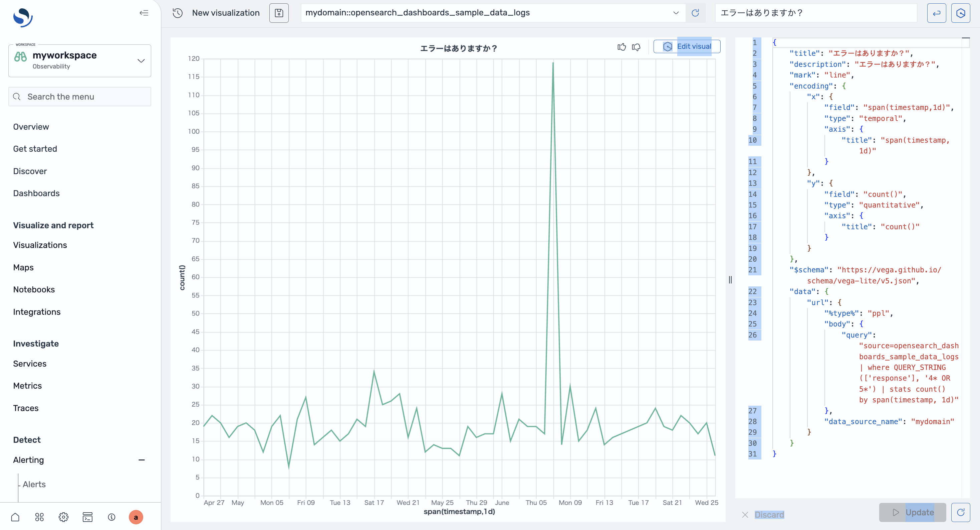The image size is (980, 530).
Task: Open settings gear in bottom bar
Action: pyautogui.click(x=63, y=517)
